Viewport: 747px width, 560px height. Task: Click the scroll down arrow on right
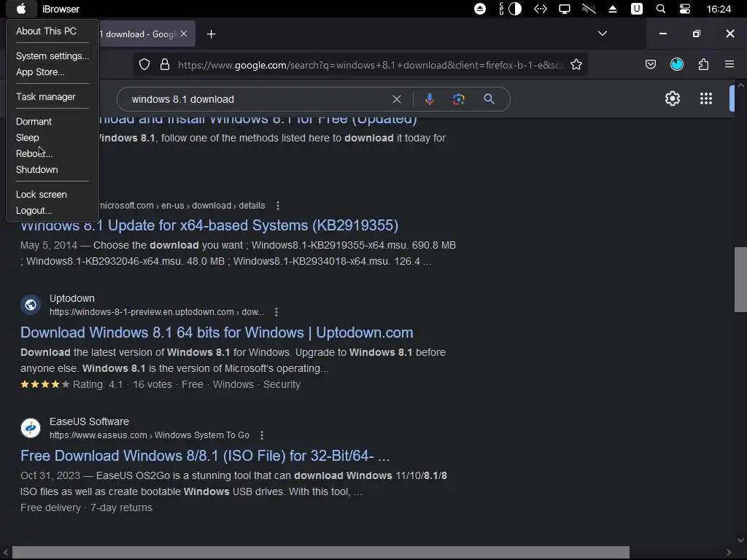(740, 540)
